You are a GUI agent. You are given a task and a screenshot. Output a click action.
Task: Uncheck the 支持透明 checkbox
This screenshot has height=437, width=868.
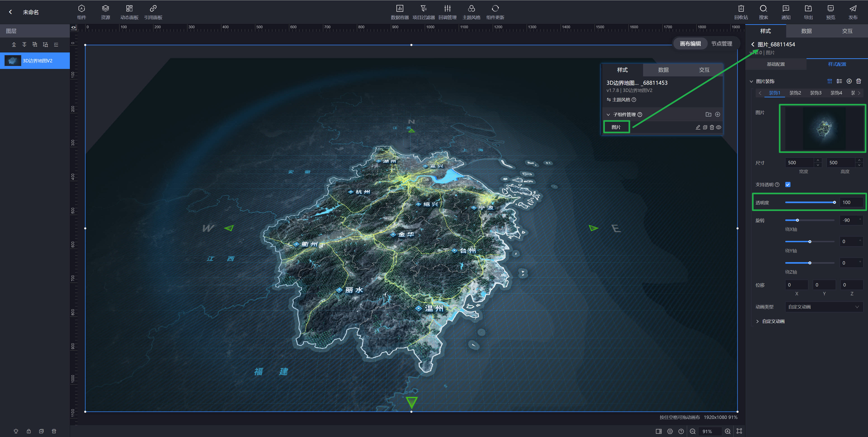[788, 184]
